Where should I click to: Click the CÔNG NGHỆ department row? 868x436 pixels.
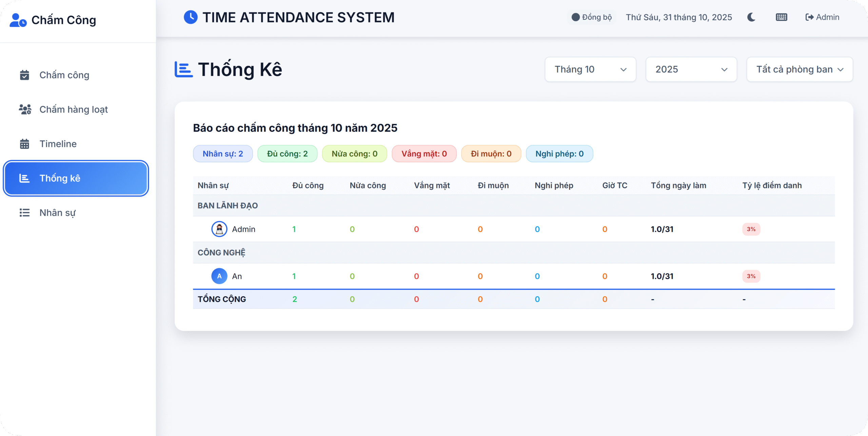coord(221,253)
